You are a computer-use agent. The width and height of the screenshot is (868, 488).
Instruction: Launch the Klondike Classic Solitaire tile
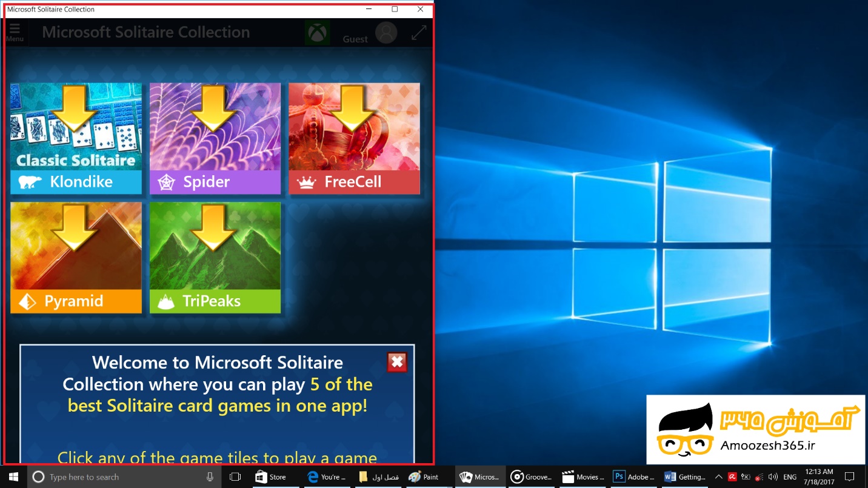[76, 138]
